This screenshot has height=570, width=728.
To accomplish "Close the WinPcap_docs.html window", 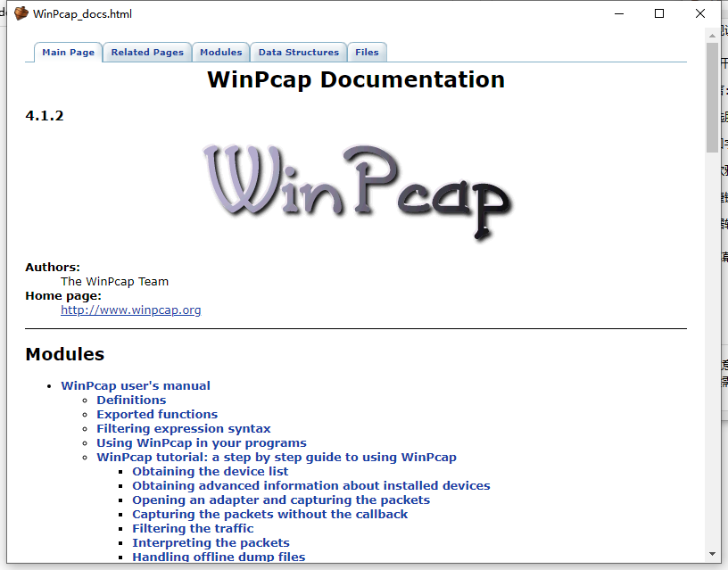I will tap(700, 14).
